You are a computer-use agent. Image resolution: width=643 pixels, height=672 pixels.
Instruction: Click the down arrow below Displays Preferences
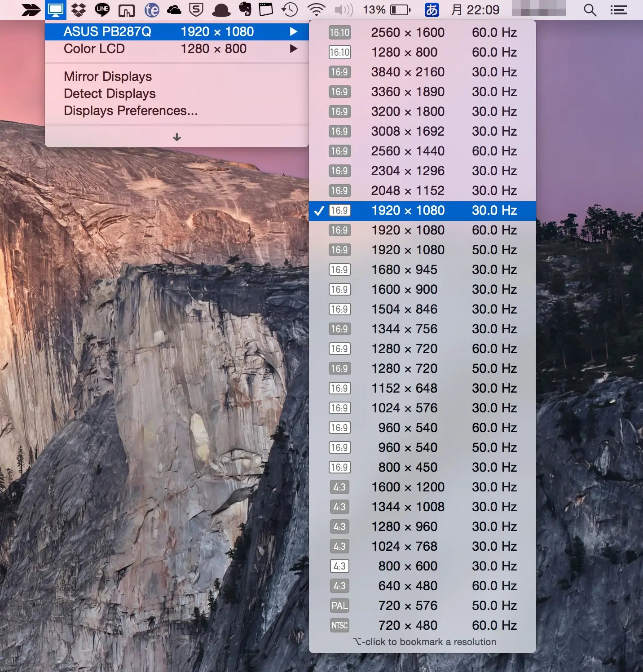tap(177, 137)
